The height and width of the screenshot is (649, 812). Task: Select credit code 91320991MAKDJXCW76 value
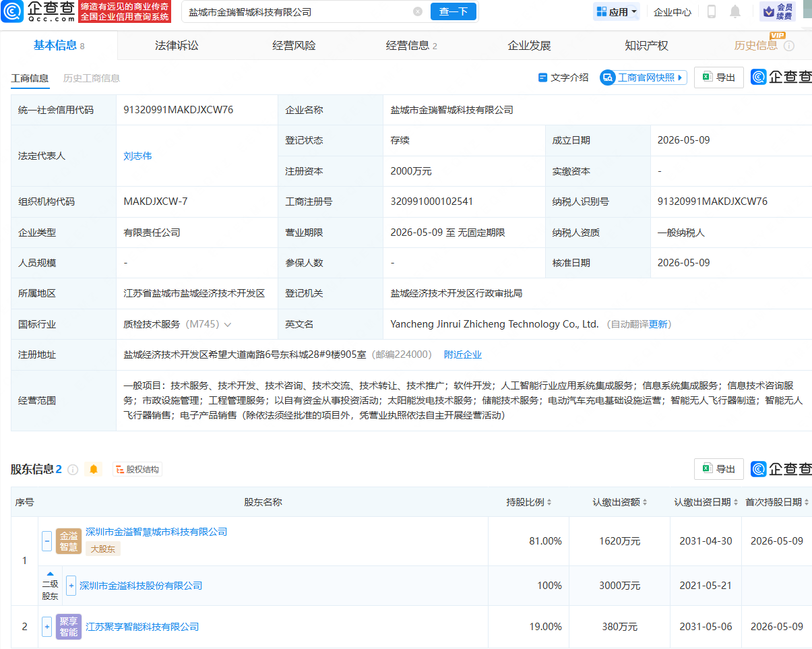click(x=179, y=110)
